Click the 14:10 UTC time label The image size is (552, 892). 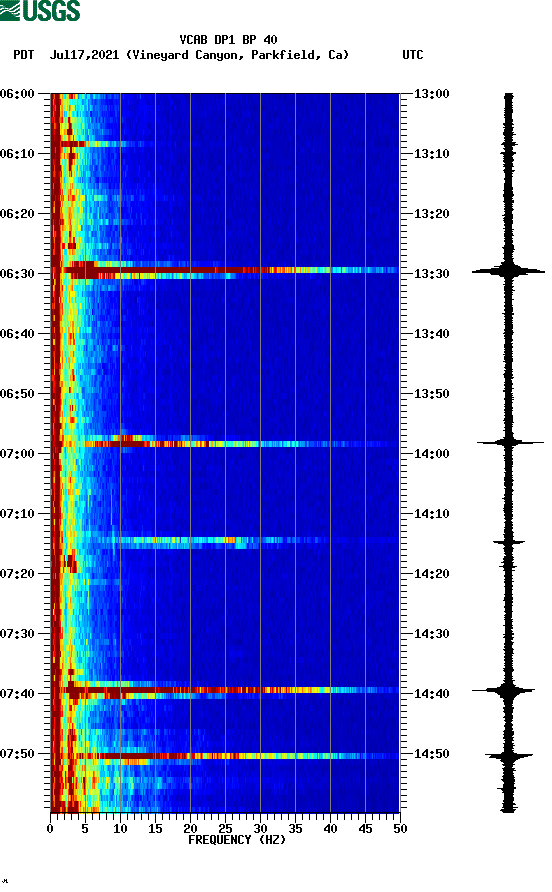[431, 514]
